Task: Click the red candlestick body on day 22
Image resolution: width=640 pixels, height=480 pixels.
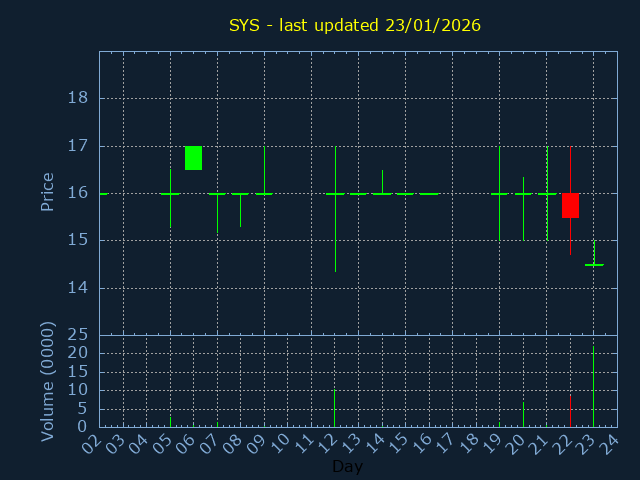Action: (570, 205)
